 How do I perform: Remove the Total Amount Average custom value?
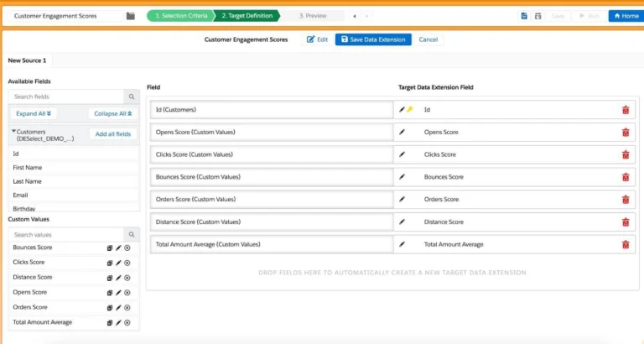click(127, 323)
